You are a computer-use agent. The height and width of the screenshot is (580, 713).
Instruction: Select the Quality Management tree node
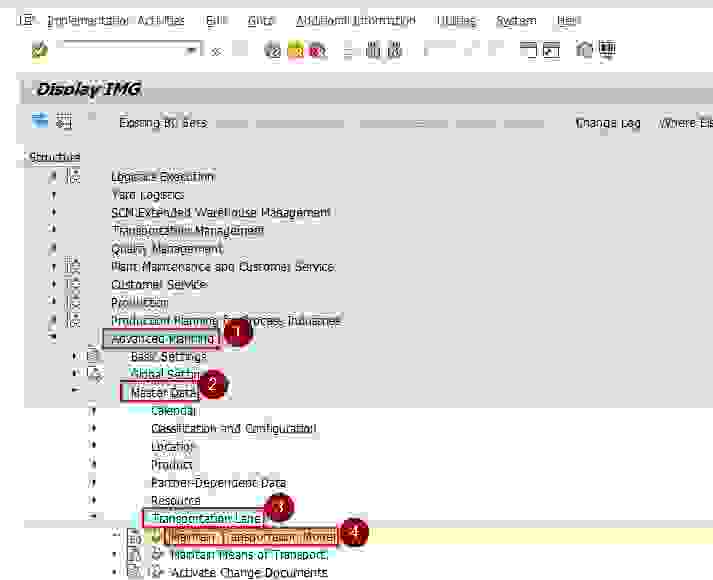(x=167, y=249)
